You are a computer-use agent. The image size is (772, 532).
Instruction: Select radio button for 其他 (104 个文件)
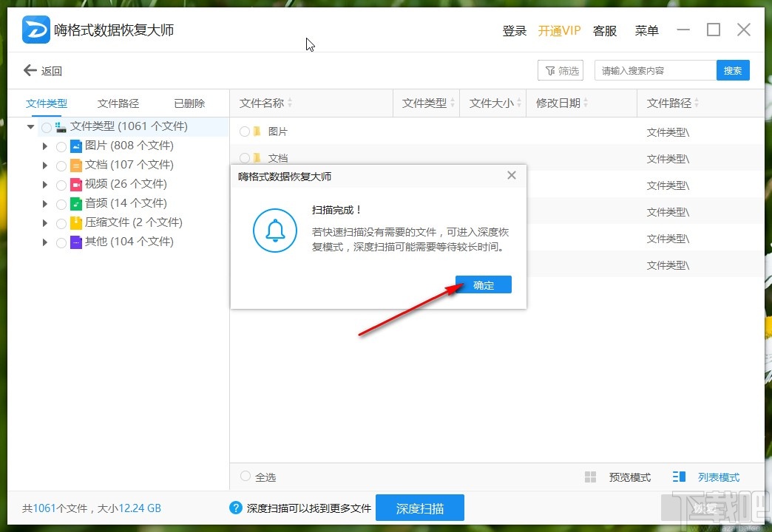[x=61, y=242]
